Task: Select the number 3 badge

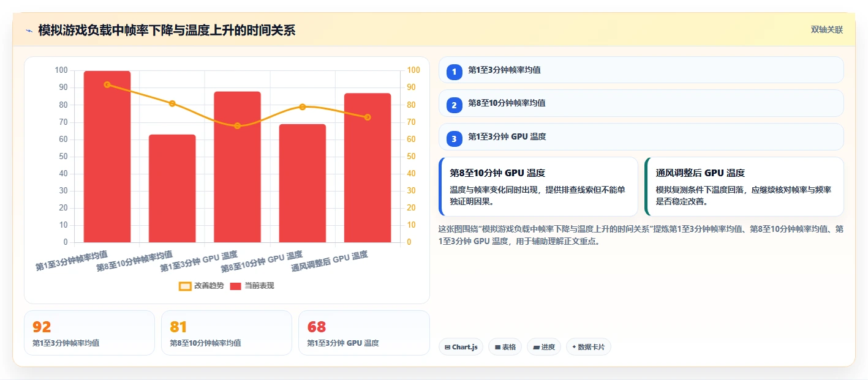Action: click(x=454, y=138)
